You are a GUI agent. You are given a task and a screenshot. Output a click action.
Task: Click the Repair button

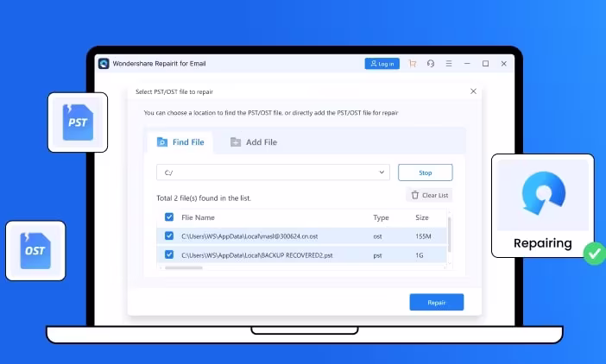tap(437, 302)
